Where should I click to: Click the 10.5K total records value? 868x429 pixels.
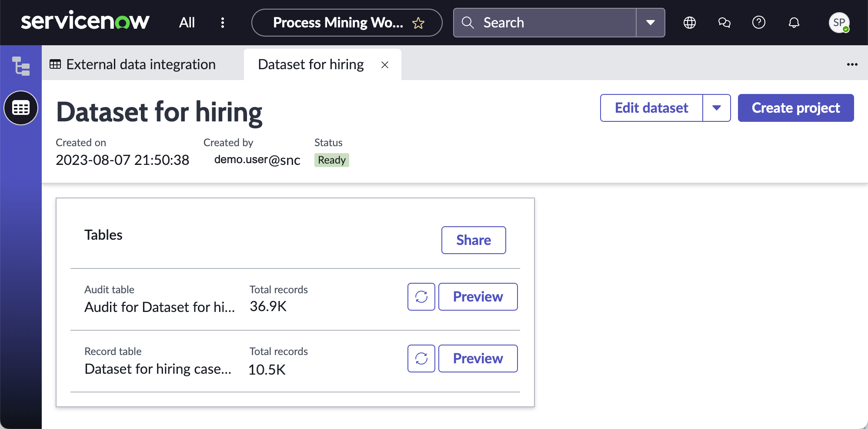pos(267,370)
